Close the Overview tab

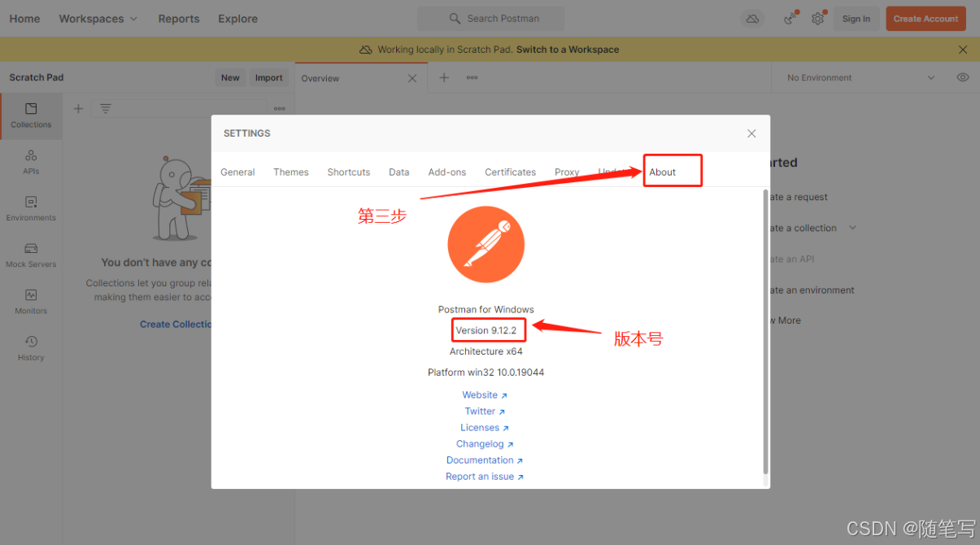[x=412, y=78]
